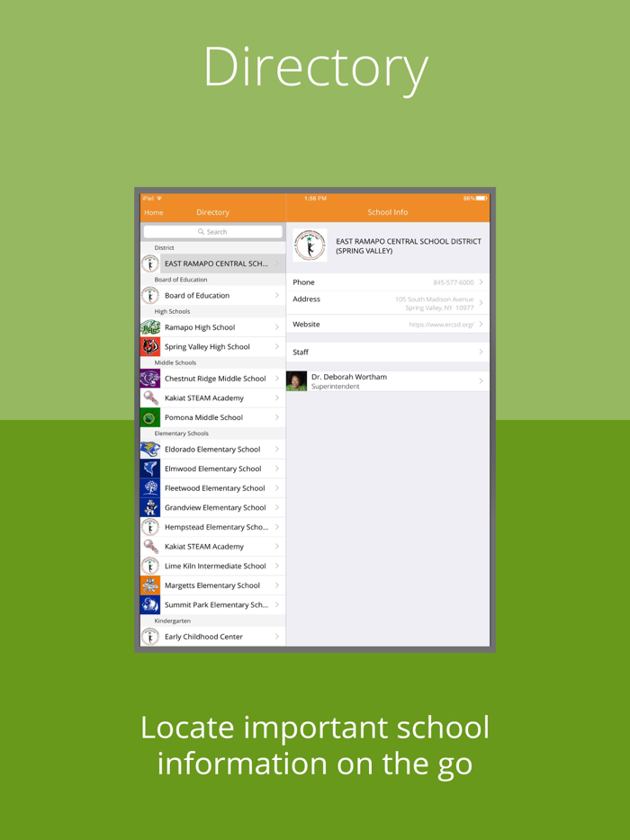The height and width of the screenshot is (840, 630).
Task: Tap the large district logo in School Info
Action: coord(310,246)
